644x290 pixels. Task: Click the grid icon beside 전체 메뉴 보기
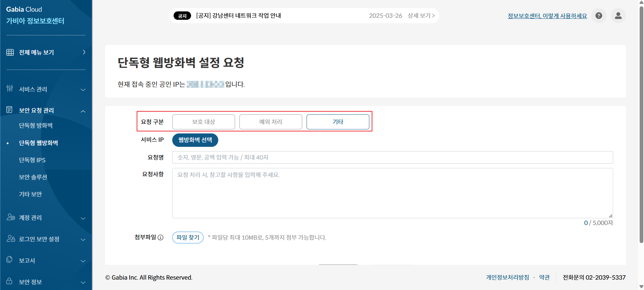[10, 52]
